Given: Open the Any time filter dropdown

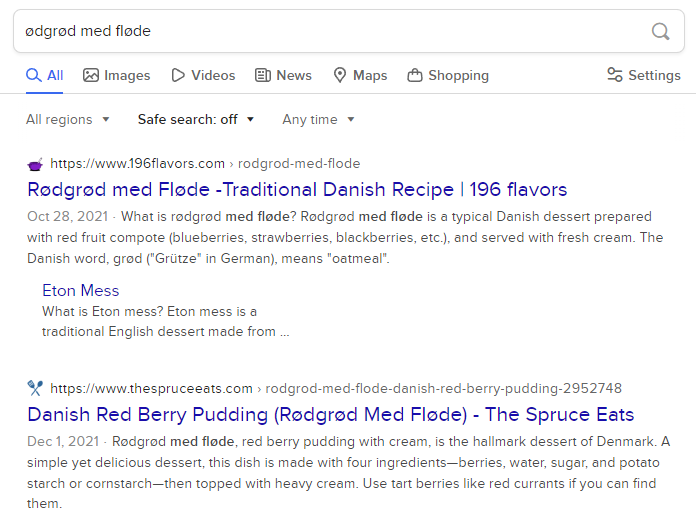Looking at the screenshot, I should (x=318, y=119).
